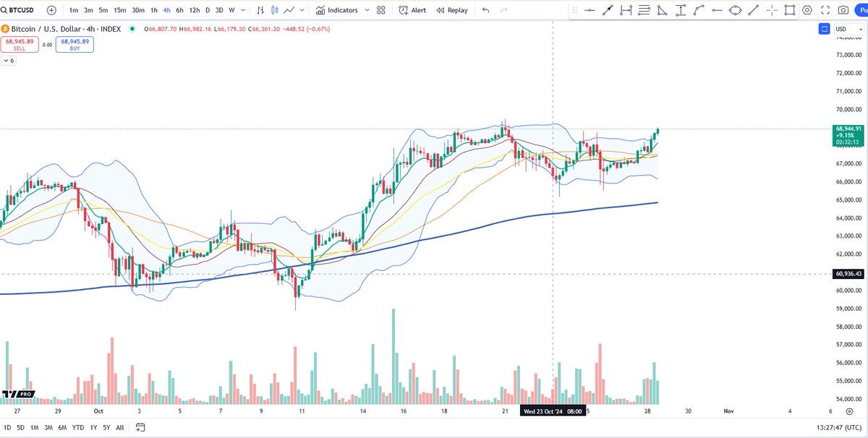Viewport: 868px width, 438px height.
Task: Switch to the 15m timeframe
Action: tap(120, 11)
